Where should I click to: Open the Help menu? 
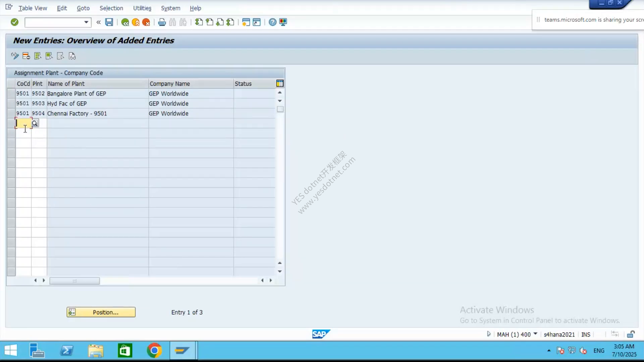[195, 8]
